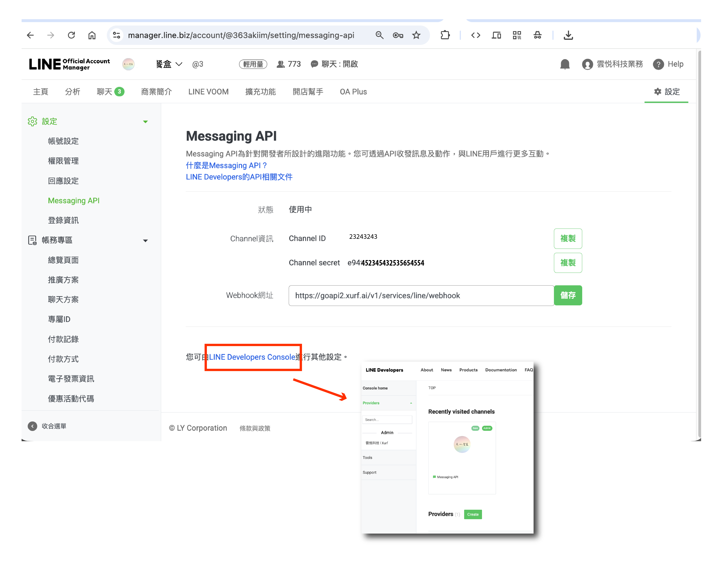The width and height of the screenshot is (728, 569).
Task: Click the zoom magnifier icon in address bar
Action: point(379,35)
